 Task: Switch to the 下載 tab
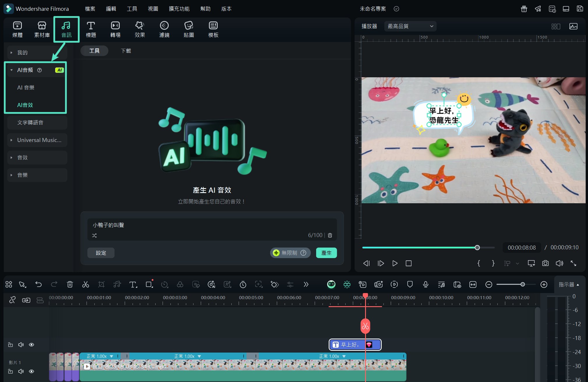126,51
